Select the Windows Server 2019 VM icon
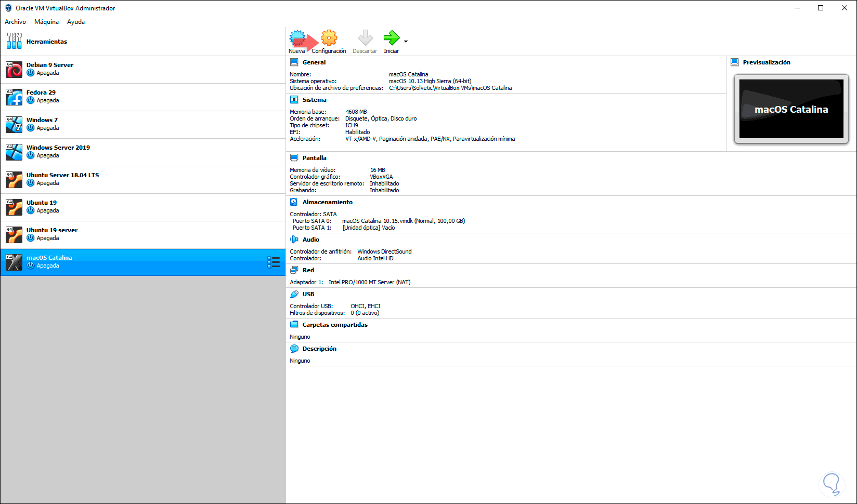857x504 pixels. [x=14, y=152]
